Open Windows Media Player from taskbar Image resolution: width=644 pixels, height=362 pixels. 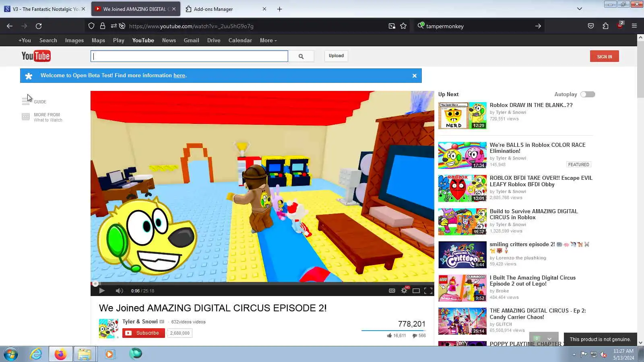coord(109,354)
